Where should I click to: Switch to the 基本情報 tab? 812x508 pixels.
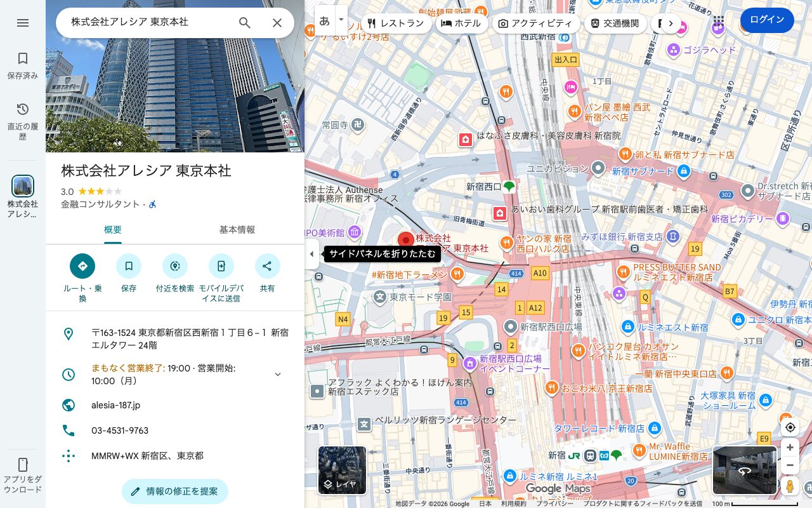pos(237,230)
